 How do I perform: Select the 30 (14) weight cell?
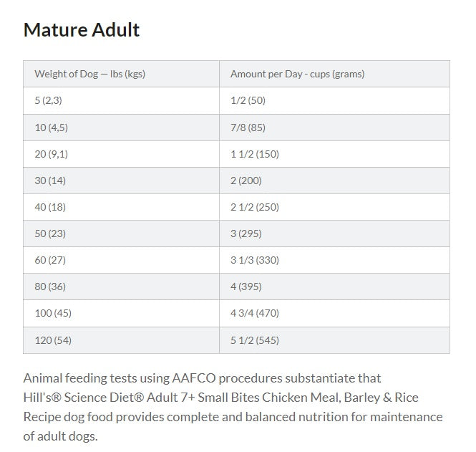(x=121, y=181)
